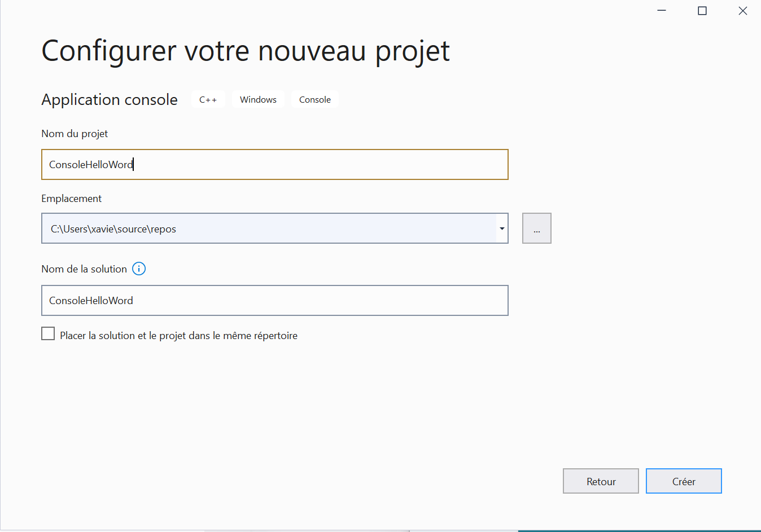Focus the Nom du projet text field
The width and height of the screenshot is (761, 532).
tap(274, 165)
